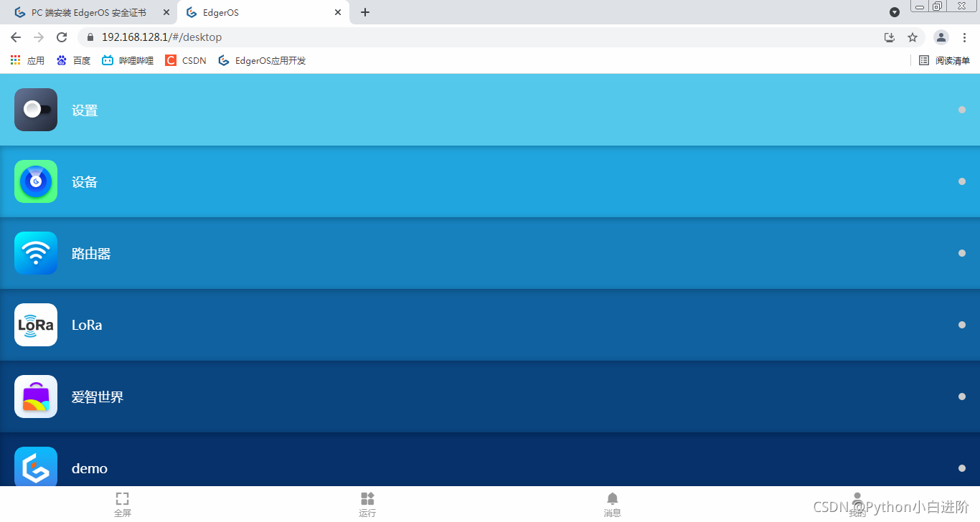Open the 爱智世界 store icon
Image resolution: width=980 pixels, height=522 pixels.
36,397
